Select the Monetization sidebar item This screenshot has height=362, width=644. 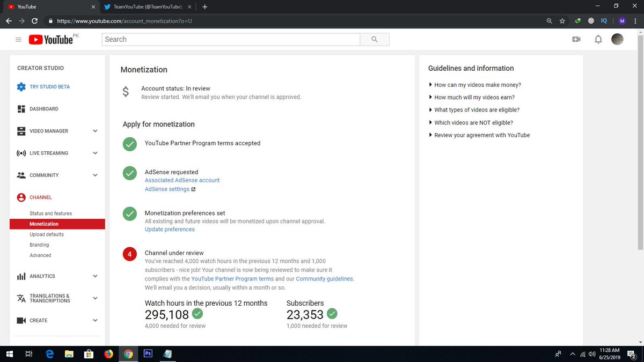pyautogui.click(x=57, y=224)
